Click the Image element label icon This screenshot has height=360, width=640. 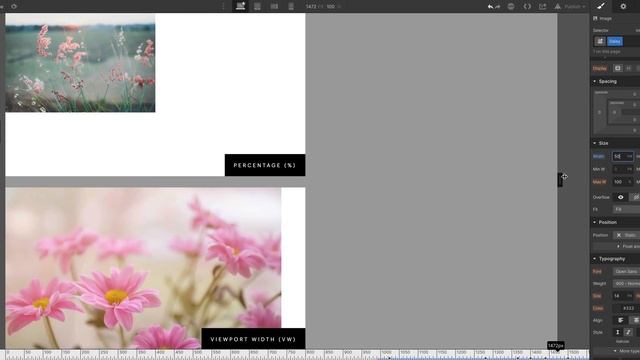(595, 18)
